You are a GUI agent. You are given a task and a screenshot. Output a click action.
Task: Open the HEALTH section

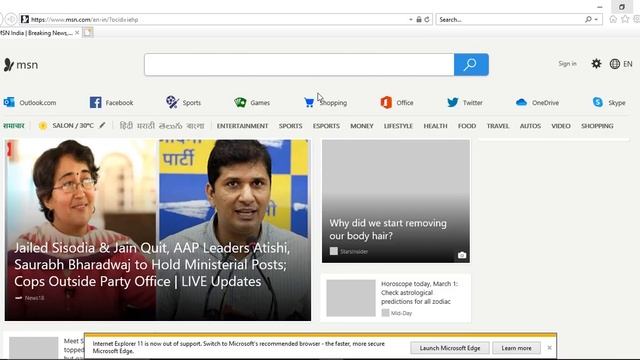(x=435, y=126)
